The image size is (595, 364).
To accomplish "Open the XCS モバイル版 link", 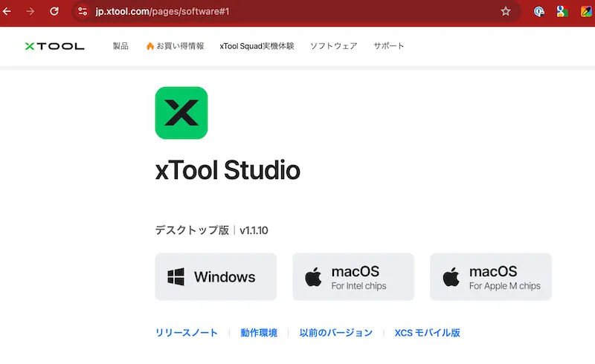I will (x=427, y=333).
